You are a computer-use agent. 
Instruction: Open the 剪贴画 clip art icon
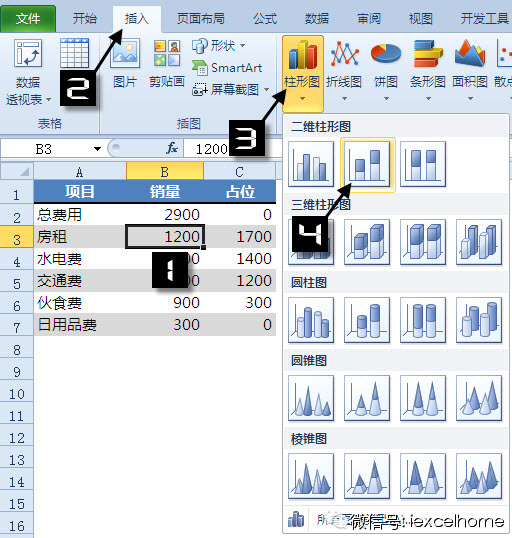(167, 54)
